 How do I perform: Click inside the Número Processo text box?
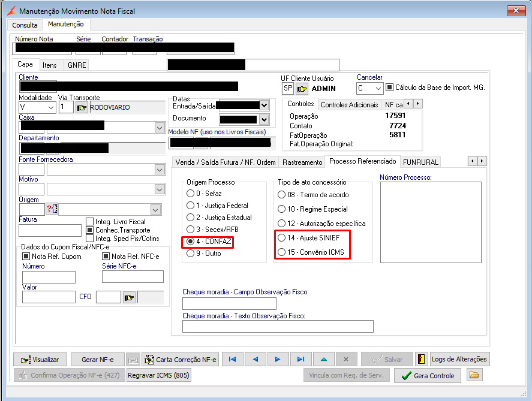431,222
